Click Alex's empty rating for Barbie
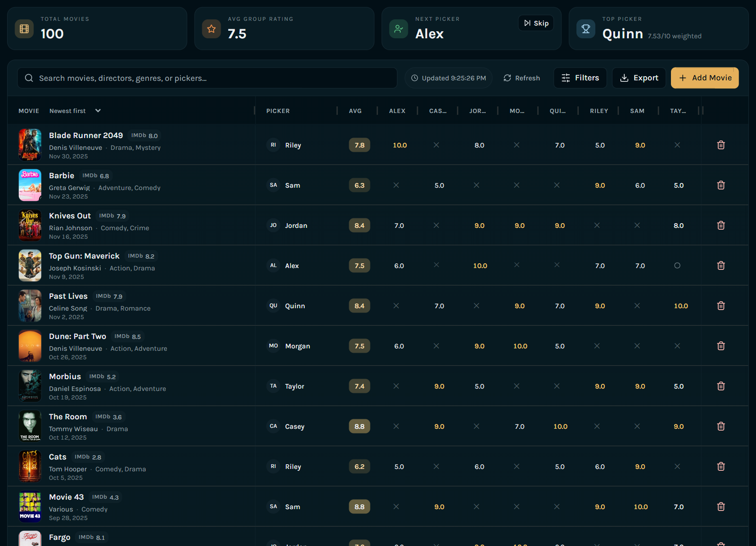 click(396, 185)
